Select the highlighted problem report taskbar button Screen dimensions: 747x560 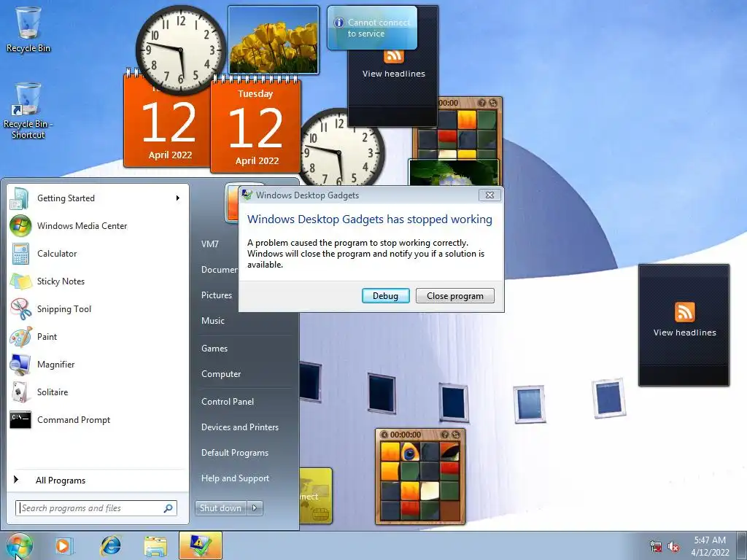201,545
